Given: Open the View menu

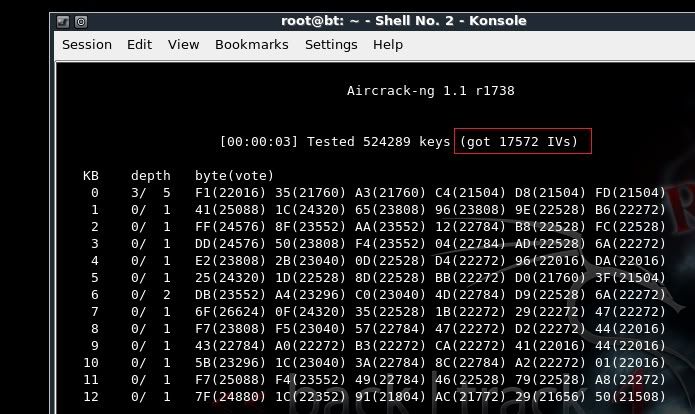Looking at the screenshot, I should click(184, 45).
